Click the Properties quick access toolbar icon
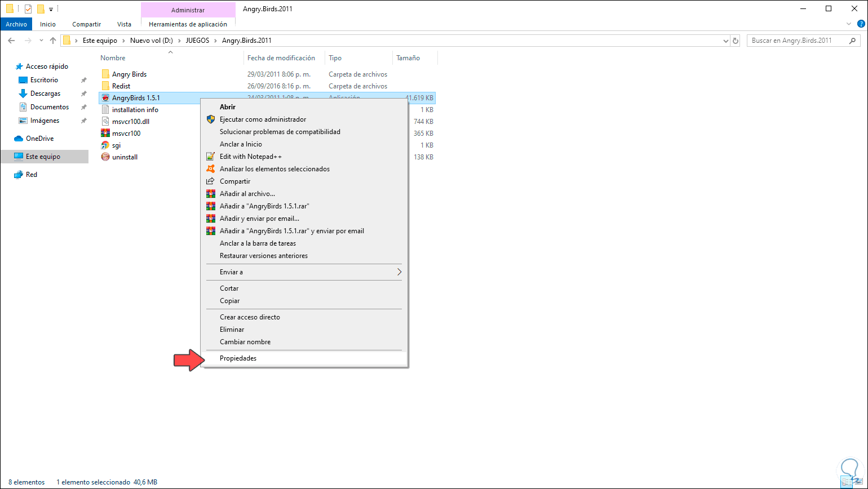The width and height of the screenshot is (868, 489). (x=28, y=9)
